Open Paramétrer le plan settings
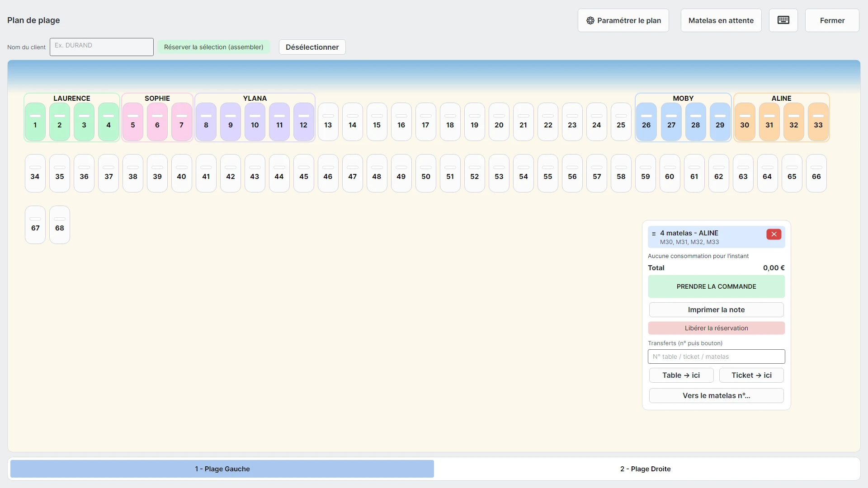Viewport: 868px width, 488px height. 623,20
